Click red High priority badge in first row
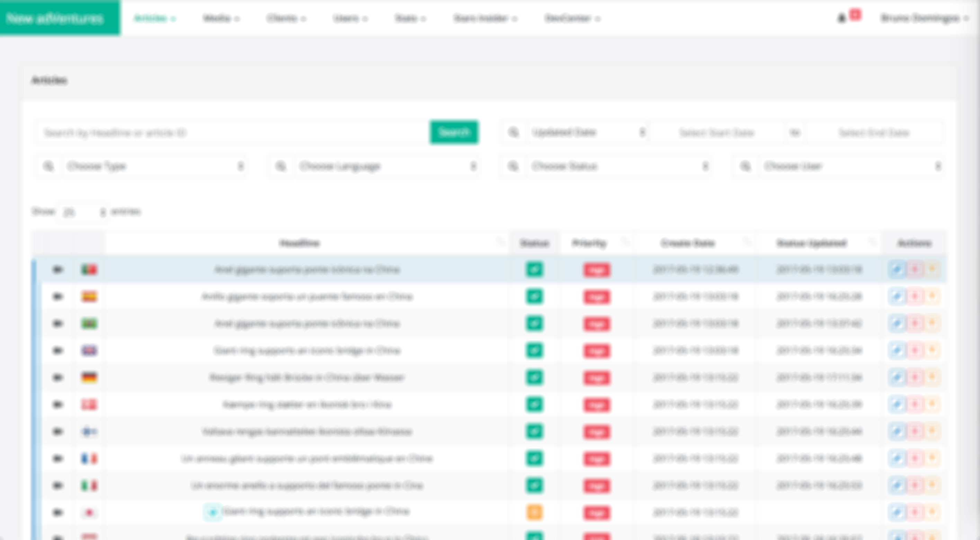 (x=596, y=270)
